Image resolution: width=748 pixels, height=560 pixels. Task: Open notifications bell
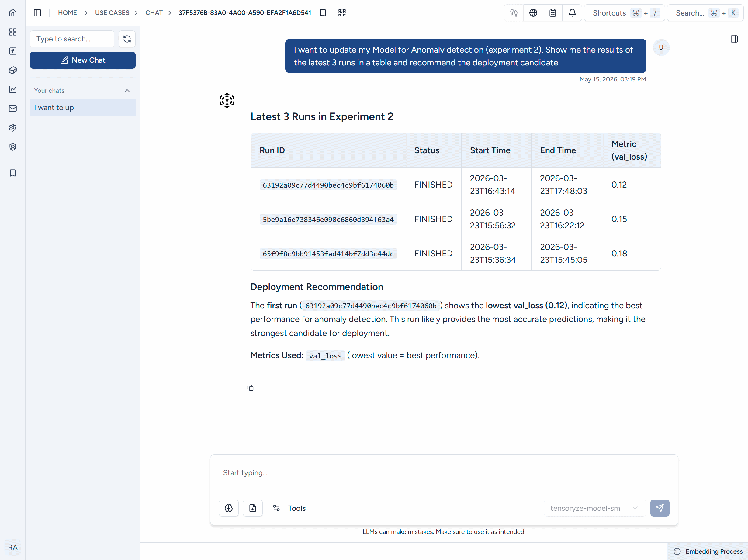(572, 13)
